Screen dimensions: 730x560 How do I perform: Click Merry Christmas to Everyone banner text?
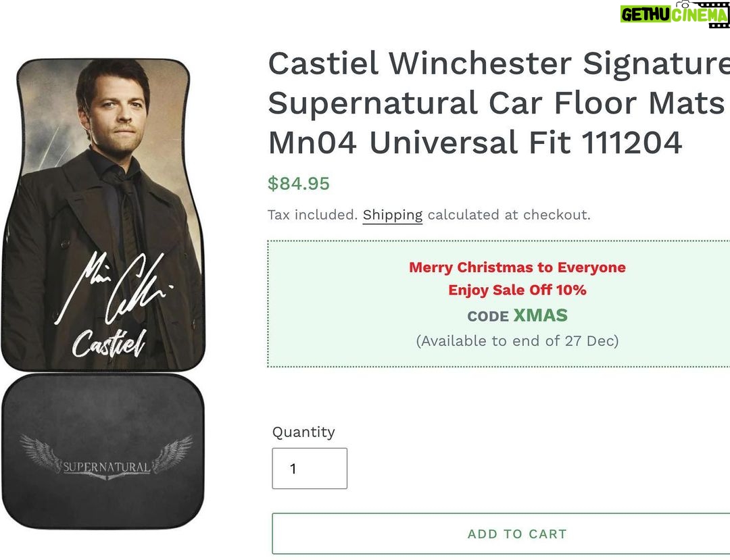pyautogui.click(x=517, y=268)
